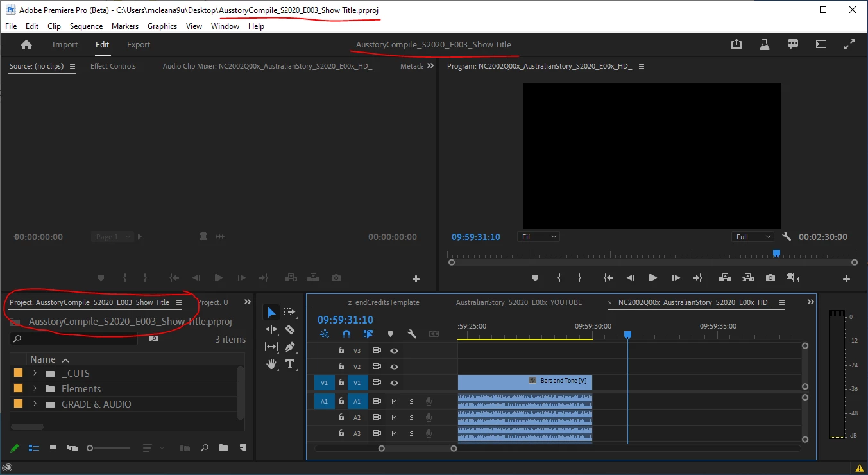Click Name column header to sort
This screenshot has width=868, height=475.
point(43,359)
